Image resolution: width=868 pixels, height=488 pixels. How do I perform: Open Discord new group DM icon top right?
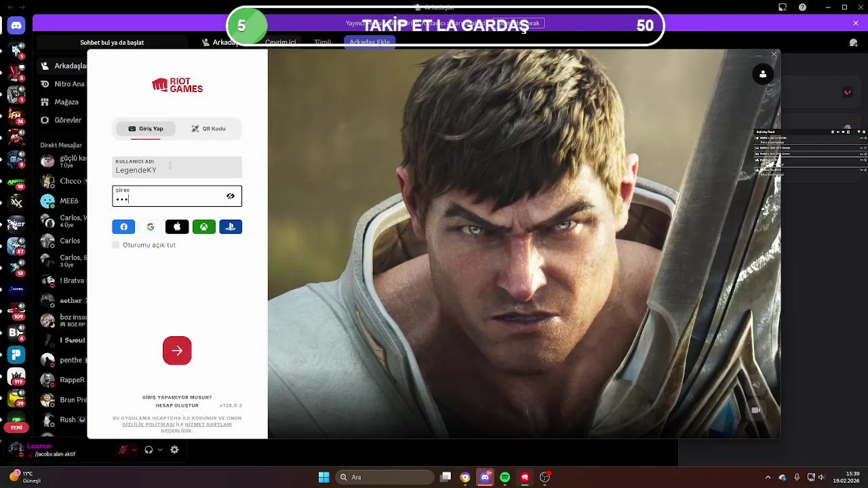tap(854, 43)
